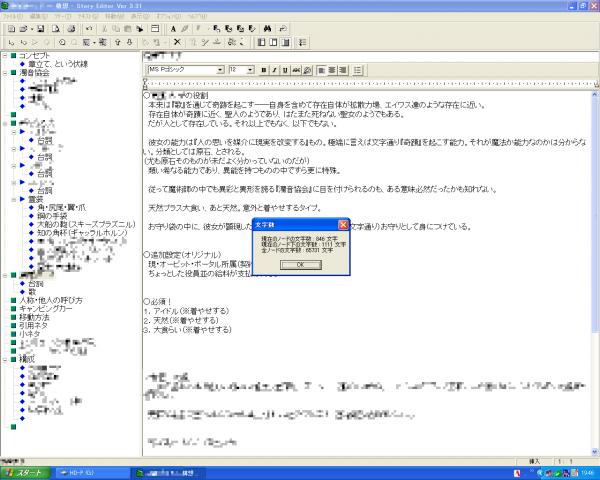Set paragraph alignment to left

click(321, 70)
